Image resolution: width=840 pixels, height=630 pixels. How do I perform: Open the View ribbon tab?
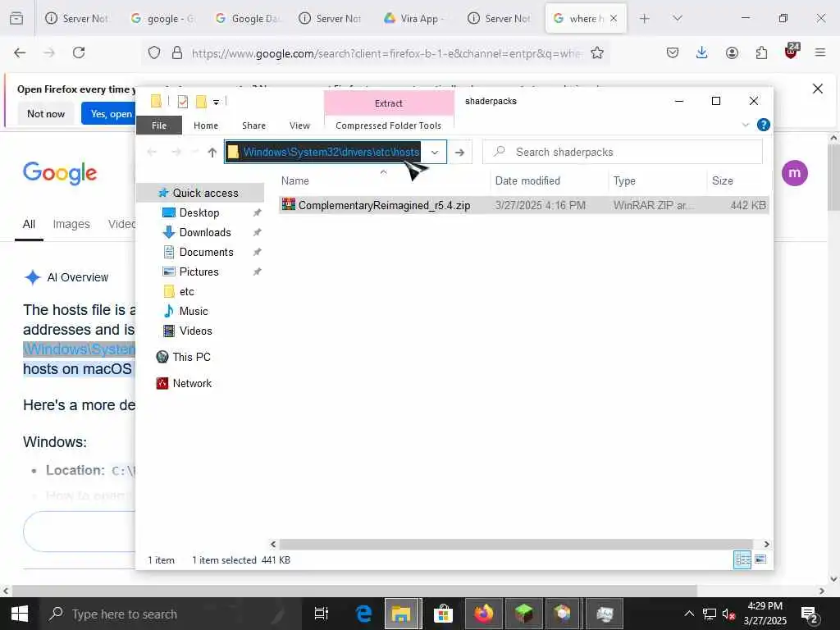299,126
